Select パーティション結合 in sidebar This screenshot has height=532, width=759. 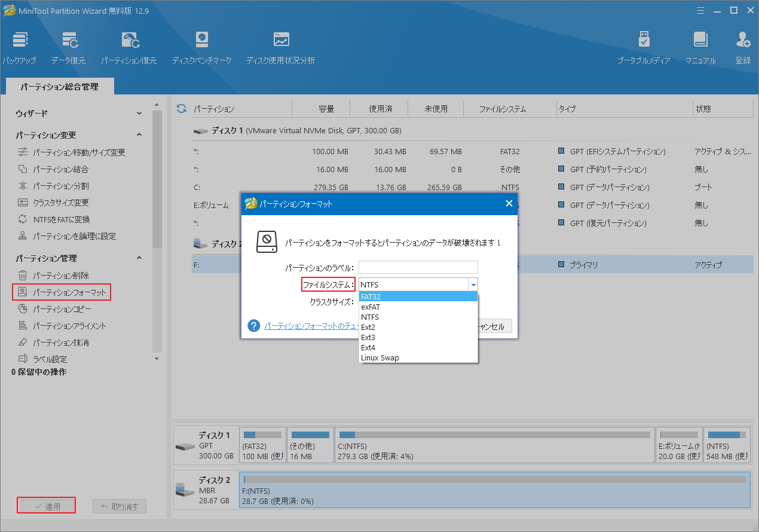[54, 169]
